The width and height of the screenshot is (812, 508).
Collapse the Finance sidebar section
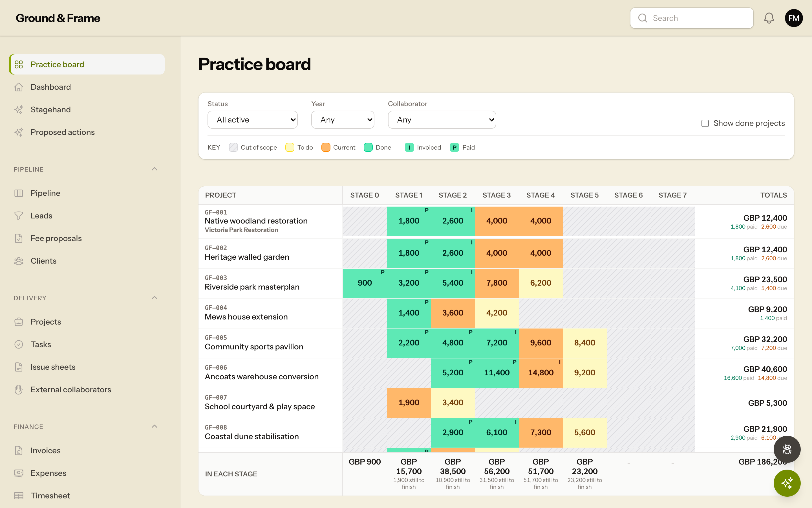pos(154,426)
